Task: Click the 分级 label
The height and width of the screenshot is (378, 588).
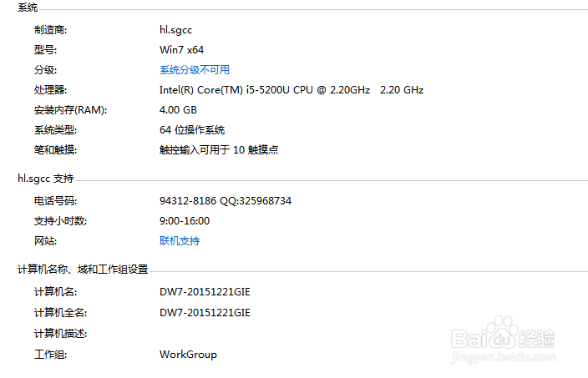Action: point(45,70)
